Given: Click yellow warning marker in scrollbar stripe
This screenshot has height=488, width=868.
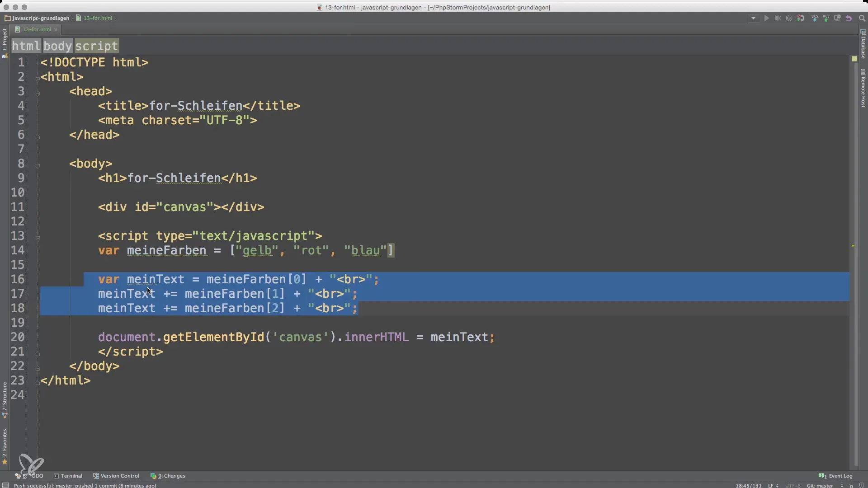Looking at the screenshot, I should [853, 246].
